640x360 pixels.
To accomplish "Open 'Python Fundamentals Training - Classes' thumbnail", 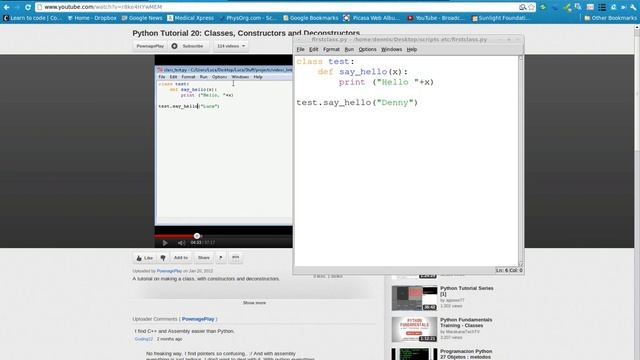I will 414,329.
